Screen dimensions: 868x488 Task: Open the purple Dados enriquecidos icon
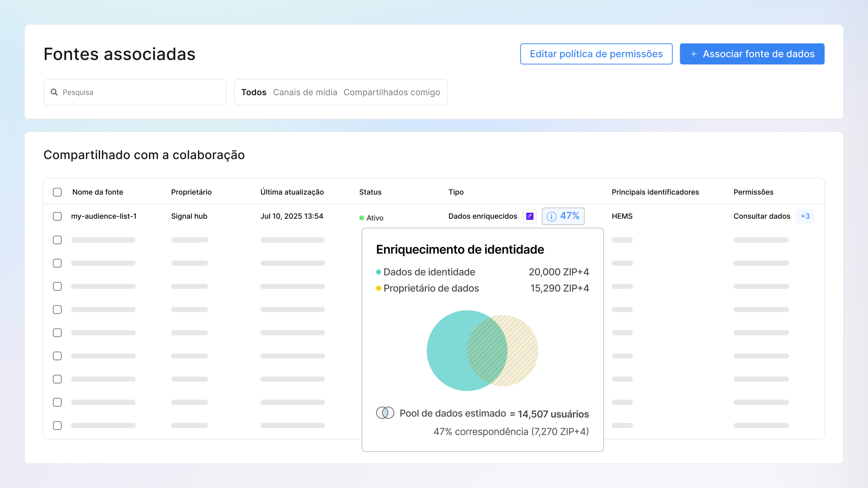pyautogui.click(x=530, y=216)
